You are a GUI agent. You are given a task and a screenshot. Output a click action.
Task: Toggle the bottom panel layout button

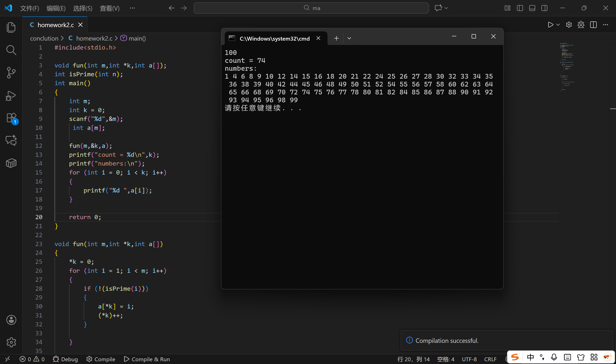532,8
